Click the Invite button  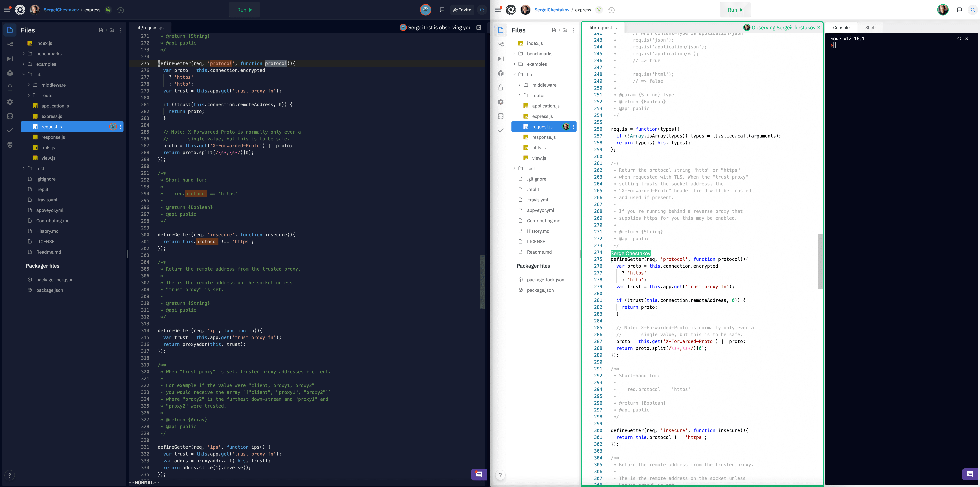click(x=462, y=10)
